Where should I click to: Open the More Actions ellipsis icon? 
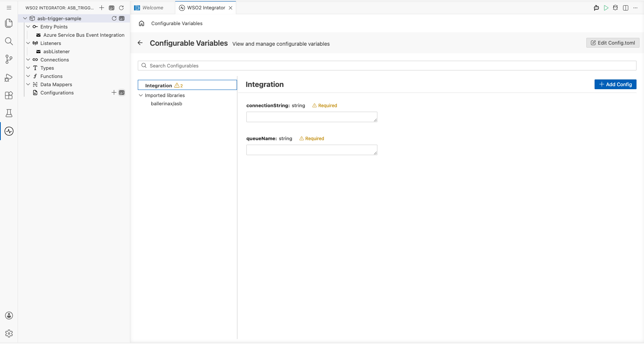point(635,7)
